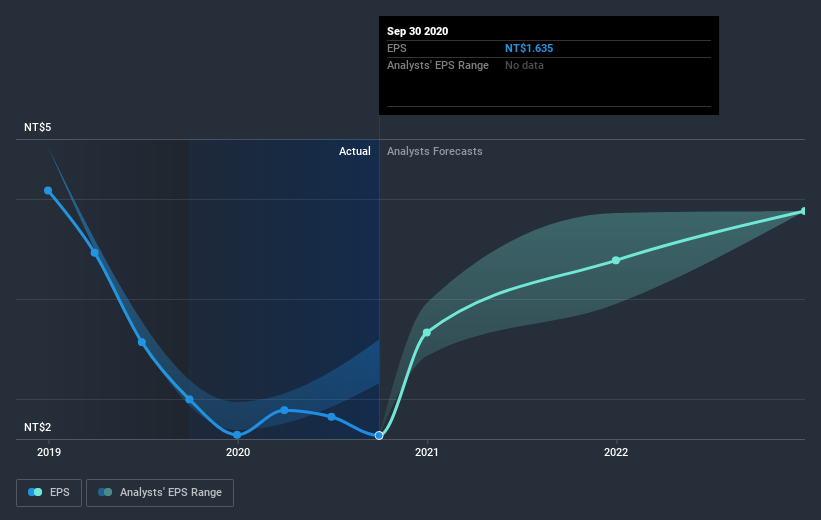Viewport: 821px width, 520px height.
Task: Click the "Actual" section label
Action: [x=354, y=151]
